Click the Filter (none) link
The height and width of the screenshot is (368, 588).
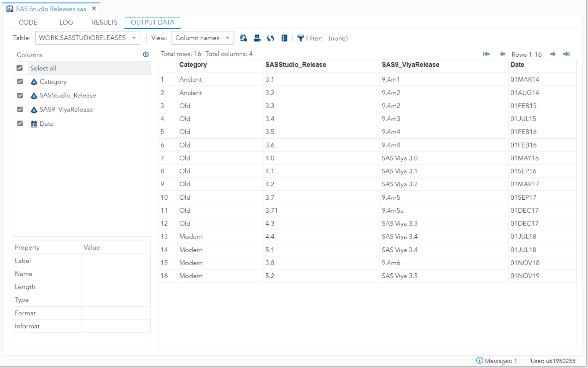click(x=338, y=38)
